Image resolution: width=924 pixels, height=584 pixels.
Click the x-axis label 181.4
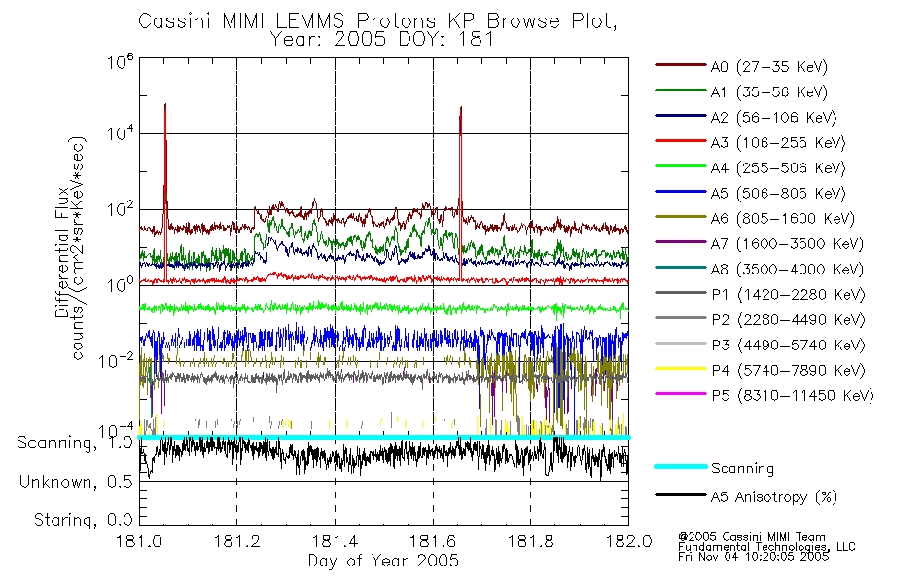click(x=335, y=541)
